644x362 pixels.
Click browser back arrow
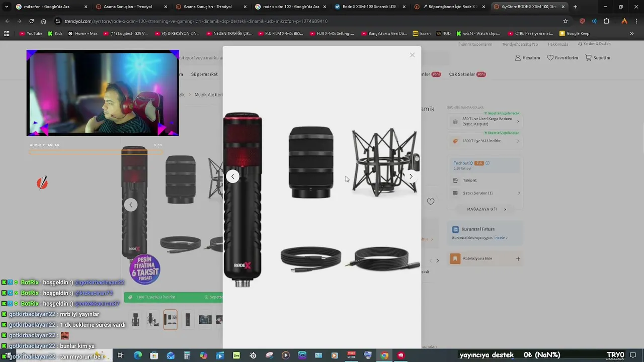7,21
